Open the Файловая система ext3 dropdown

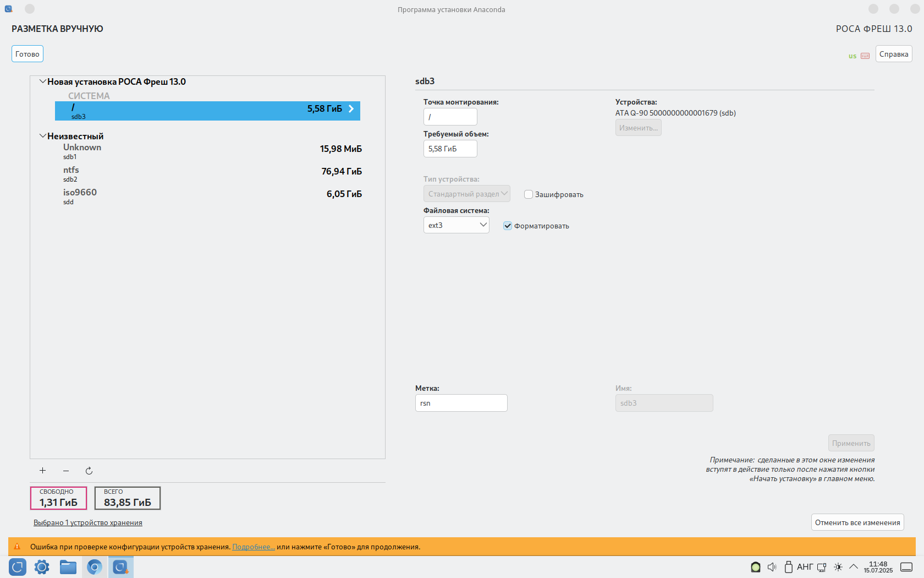point(457,225)
